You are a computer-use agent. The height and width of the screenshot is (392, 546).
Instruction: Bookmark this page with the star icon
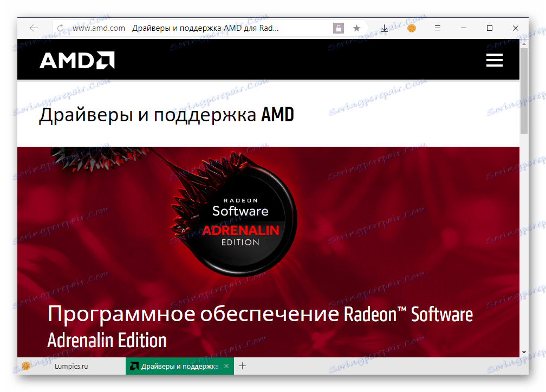point(356,28)
